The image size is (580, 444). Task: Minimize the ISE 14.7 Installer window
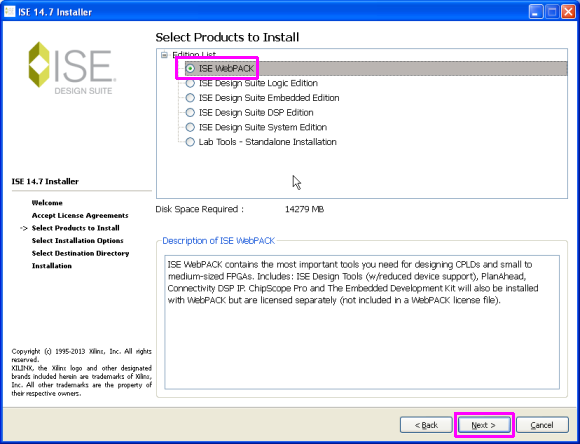536,12
